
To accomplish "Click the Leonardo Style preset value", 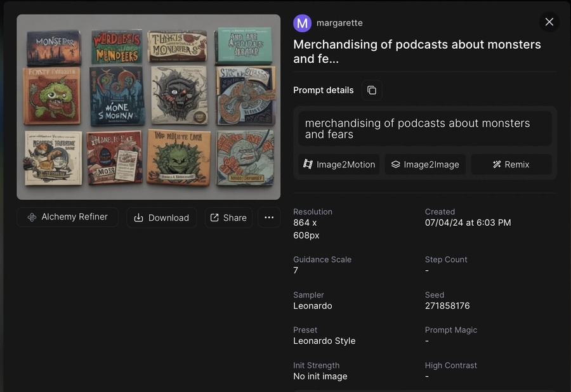I will [x=324, y=341].
